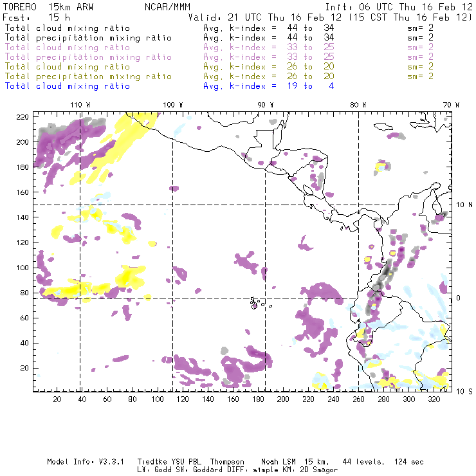Click '124 sec' in the model info line
This screenshot has width=476, height=476.
pyautogui.click(x=409, y=462)
